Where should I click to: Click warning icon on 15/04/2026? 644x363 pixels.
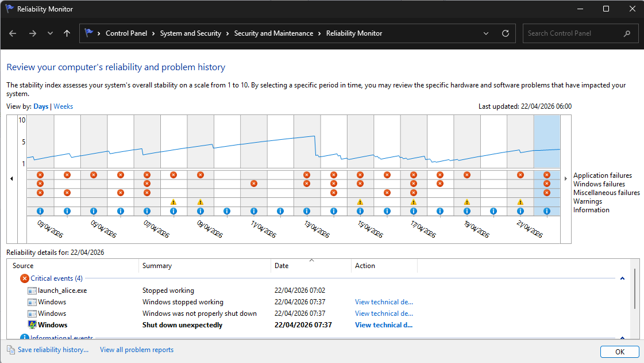tap(360, 202)
